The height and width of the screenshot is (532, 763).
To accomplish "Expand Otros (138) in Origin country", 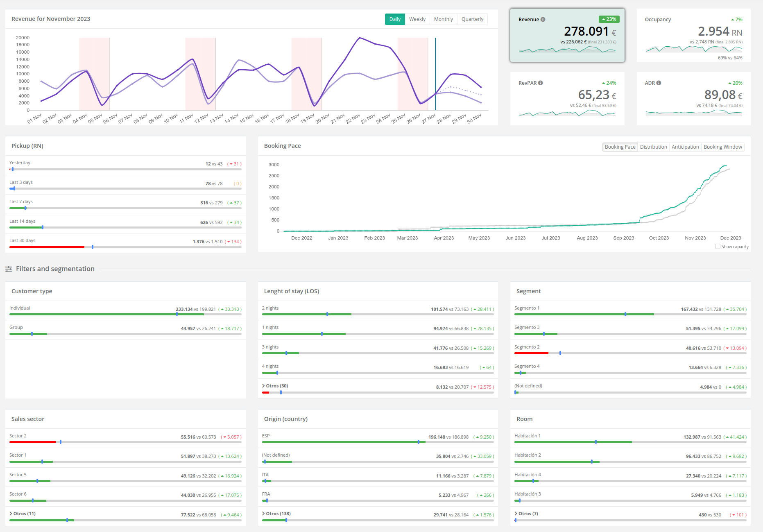I will click(276, 514).
